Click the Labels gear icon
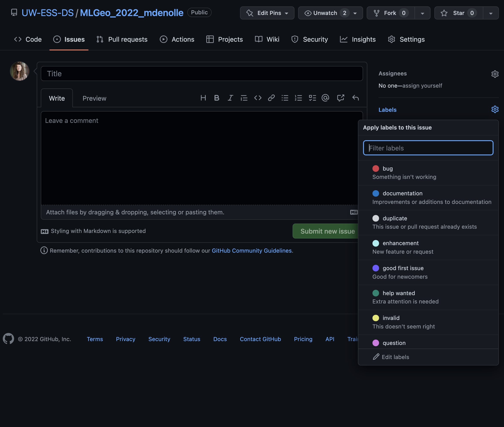This screenshot has width=504, height=427. click(495, 109)
